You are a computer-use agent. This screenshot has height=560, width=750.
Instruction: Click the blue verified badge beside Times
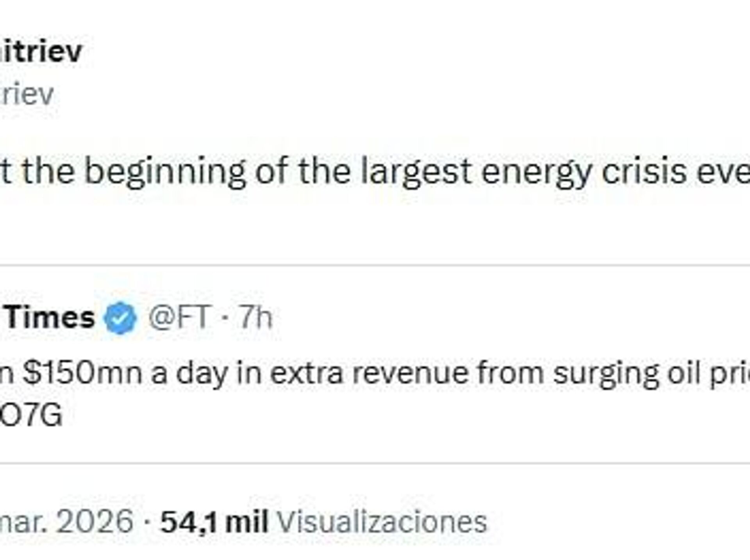(x=120, y=318)
